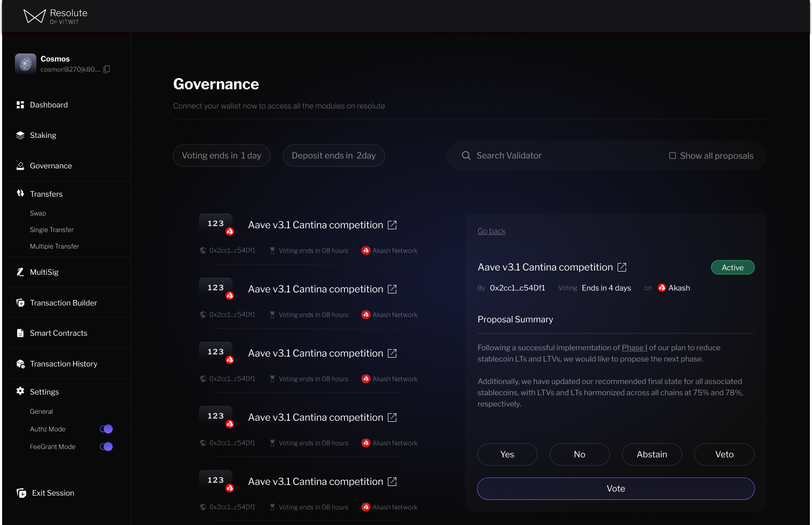Choose the Yes vote option
The height and width of the screenshot is (525, 812).
(507, 454)
